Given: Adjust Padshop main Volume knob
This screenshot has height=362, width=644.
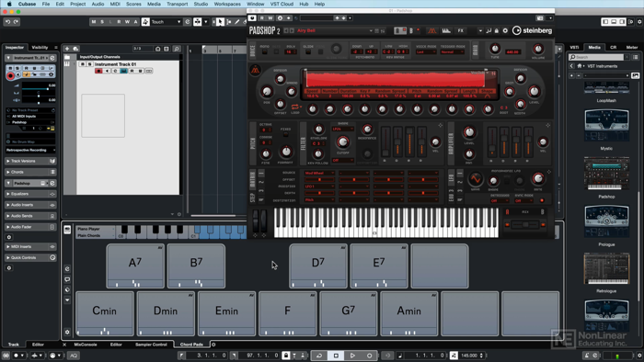Looking at the screenshot, I should click(x=537, y=49).
